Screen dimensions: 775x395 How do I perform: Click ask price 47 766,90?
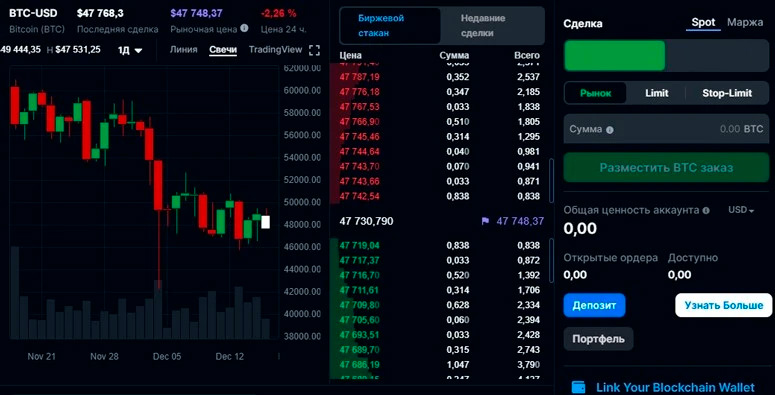[x=359, y=122]
